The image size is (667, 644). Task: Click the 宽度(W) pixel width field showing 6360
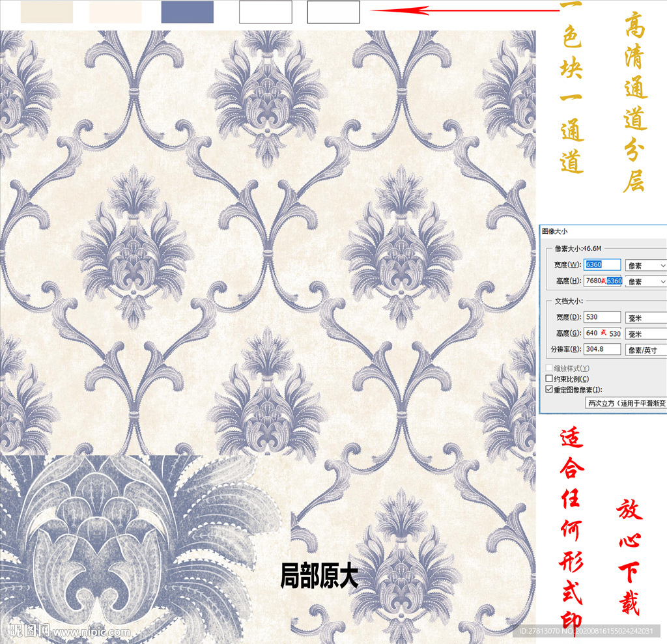click(602, 264)
